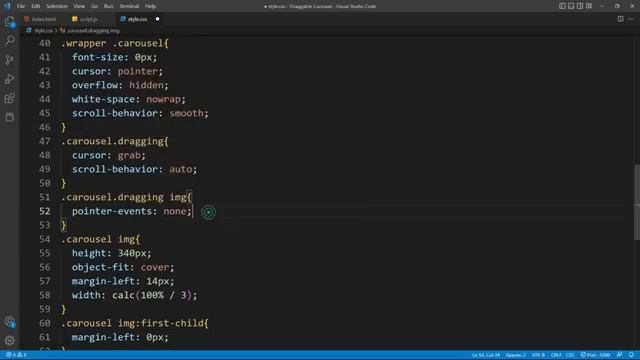
Task: Click line number 54 in the gutter
Action: click(x=44, y=239)
